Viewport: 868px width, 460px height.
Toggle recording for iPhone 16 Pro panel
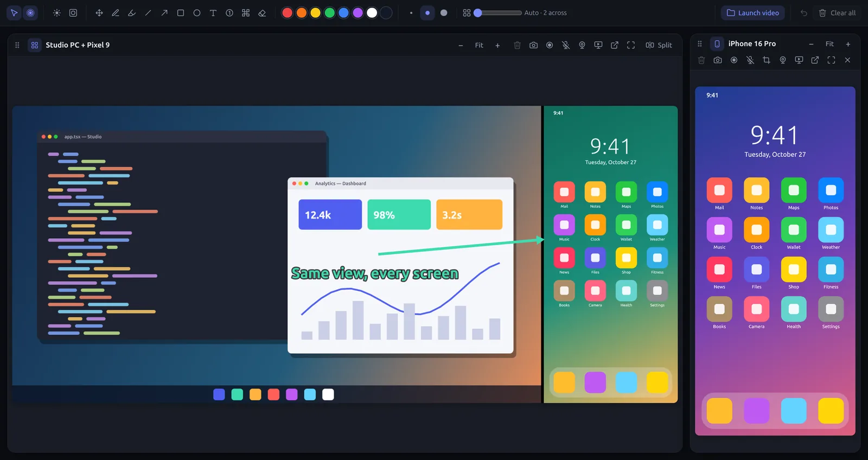pos(734,60)
